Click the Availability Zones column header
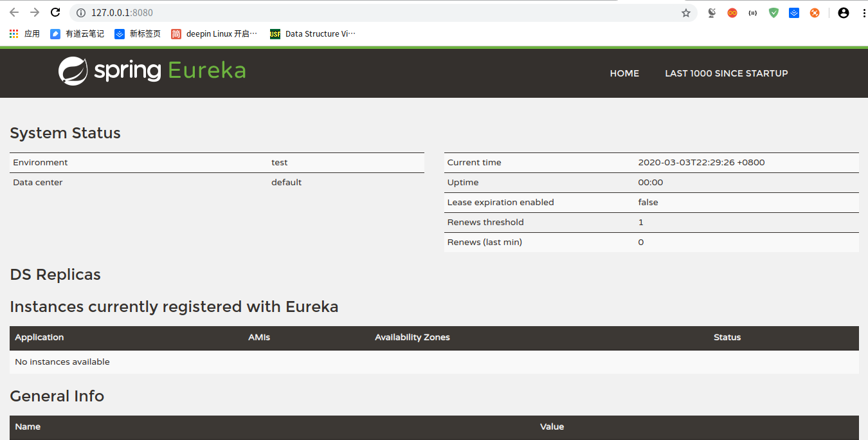 click(413, 338)
